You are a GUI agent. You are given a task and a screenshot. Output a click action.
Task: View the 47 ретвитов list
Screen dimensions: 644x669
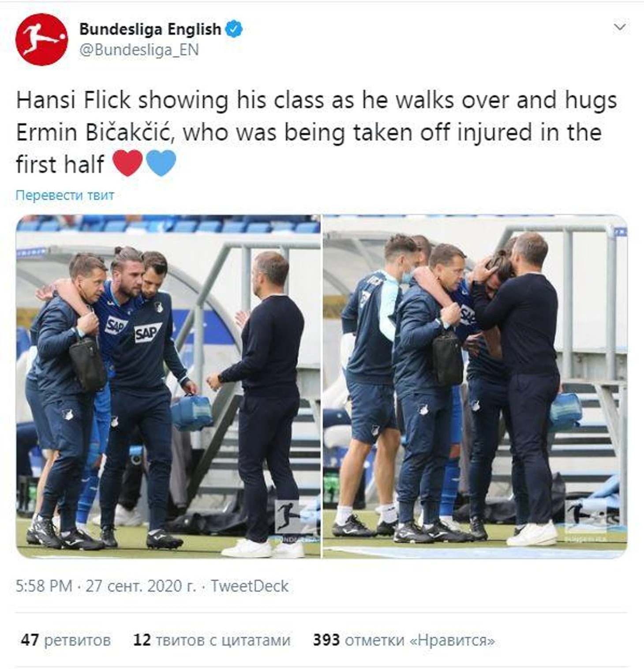tap(65, 640)
